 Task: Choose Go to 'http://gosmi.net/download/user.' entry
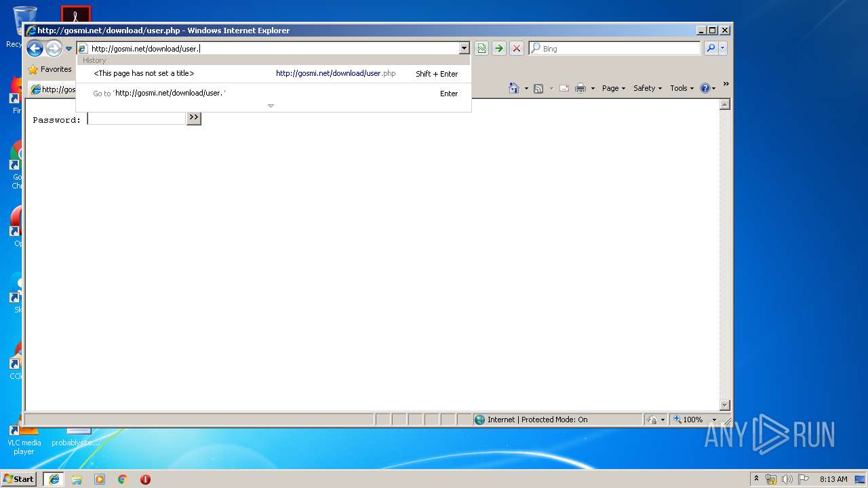click(273, 93)
